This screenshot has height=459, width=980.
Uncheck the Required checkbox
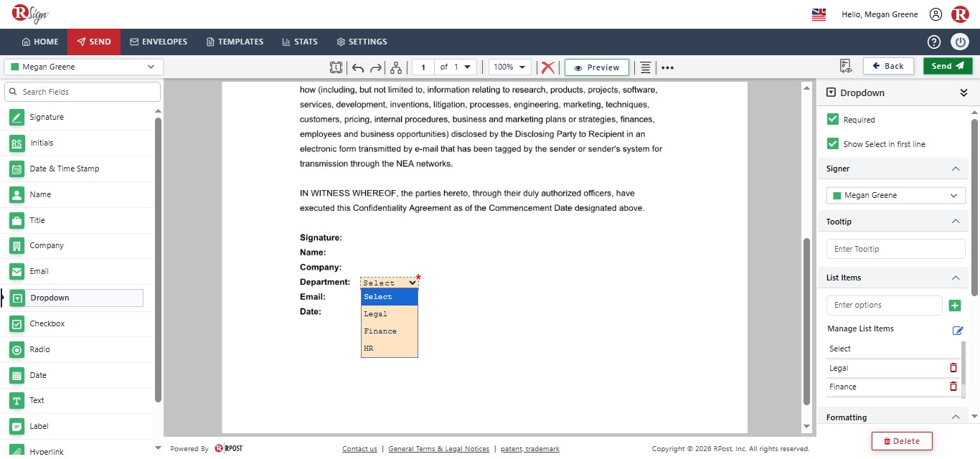point(833,119)
